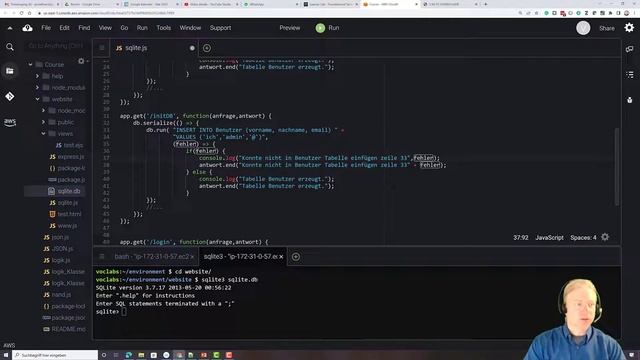Click cursor position 37:92 in status bar
This screenshot has height=360, width=640.
(521, 238)
